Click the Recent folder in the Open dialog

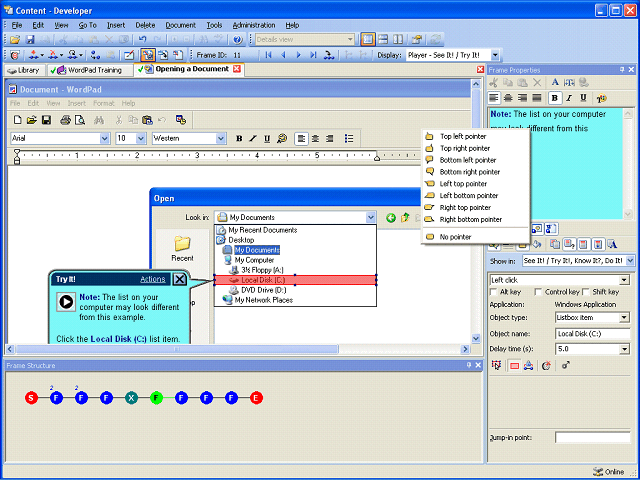pos(182,248)
